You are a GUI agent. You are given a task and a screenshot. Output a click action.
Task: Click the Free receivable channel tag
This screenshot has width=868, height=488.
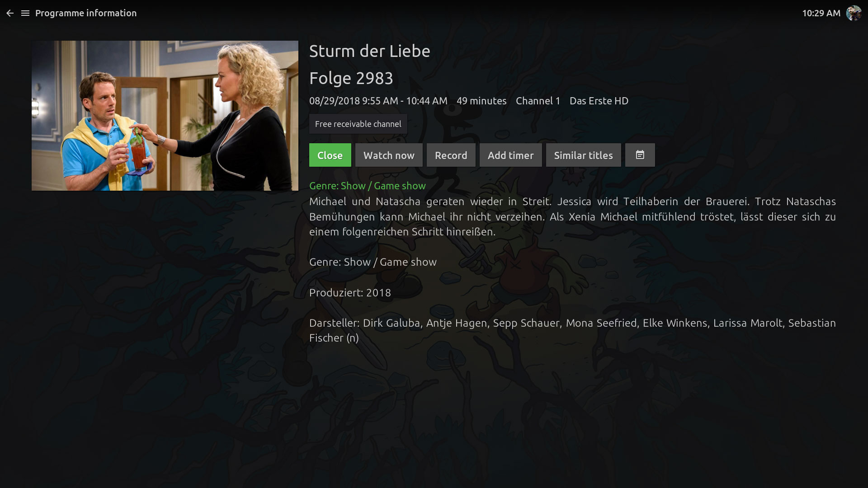click(358, 124)
